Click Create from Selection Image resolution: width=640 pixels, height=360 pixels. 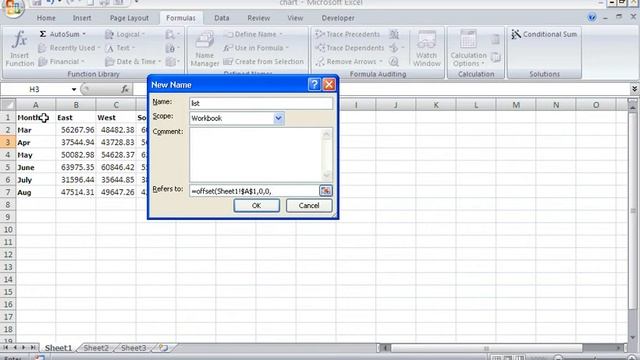click(x=264, y=62)
